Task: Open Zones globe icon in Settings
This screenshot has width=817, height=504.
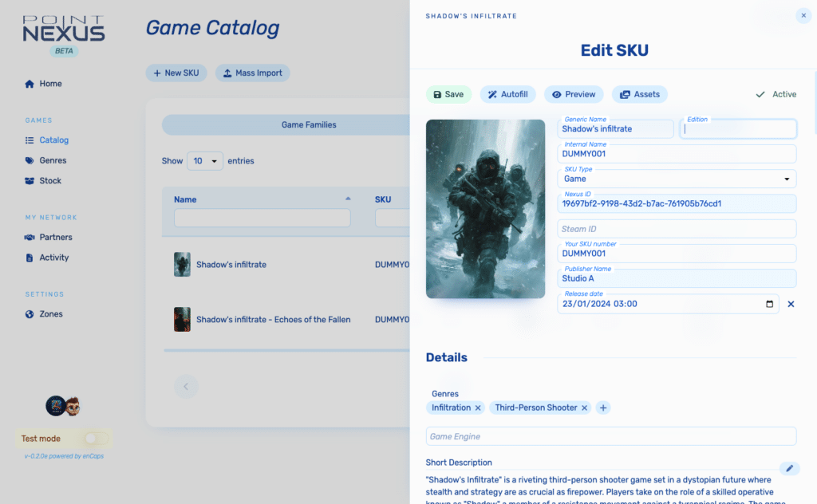Action: [30, 314]
